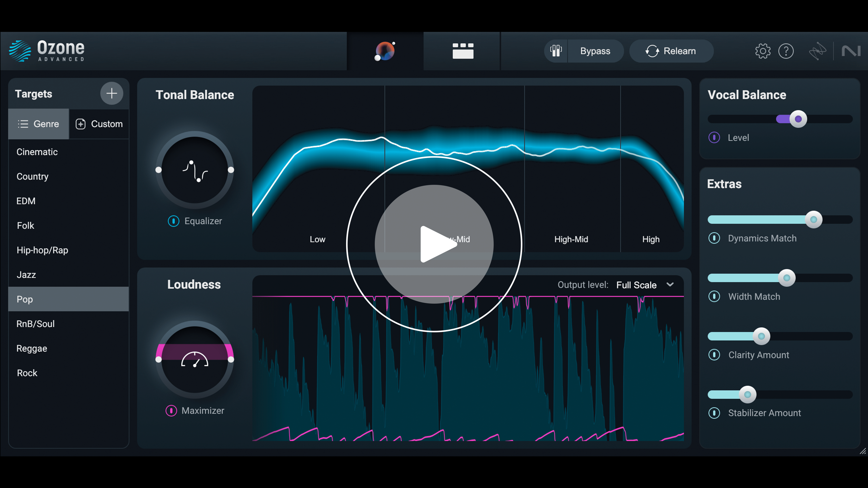Click the Bypass button
Screen dimensions: 868x488
pos(595,51)
